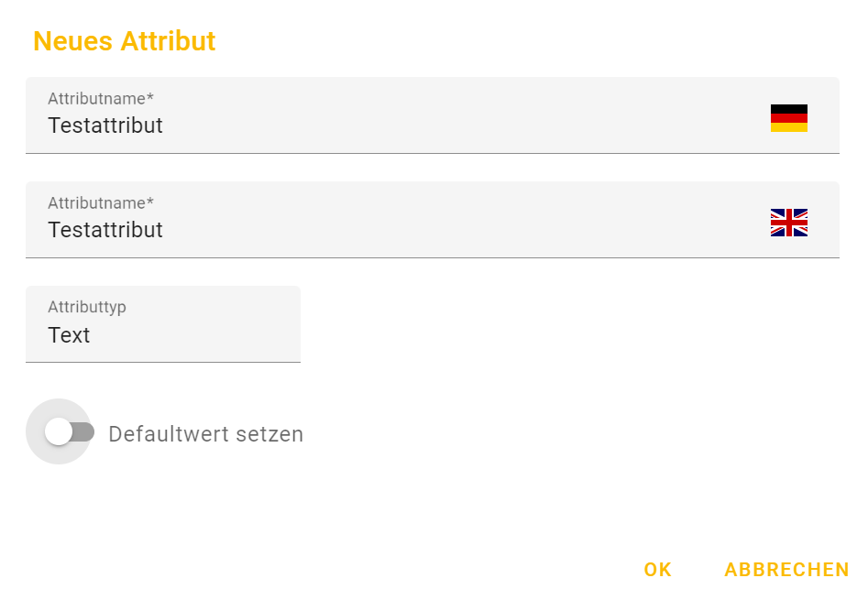Click the gray ripple circle around switch knob
This screenshot has width=868, height=600.
(41, 453)
